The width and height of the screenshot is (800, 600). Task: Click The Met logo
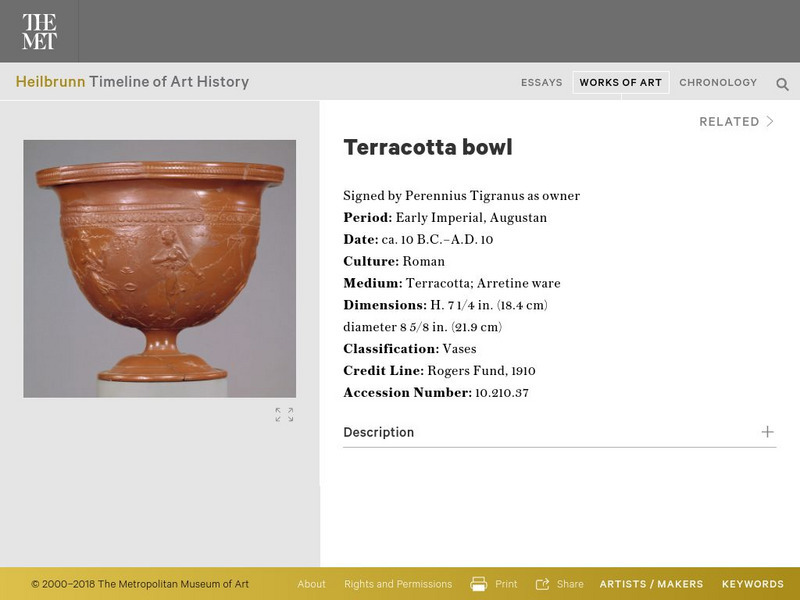(39, 32)
